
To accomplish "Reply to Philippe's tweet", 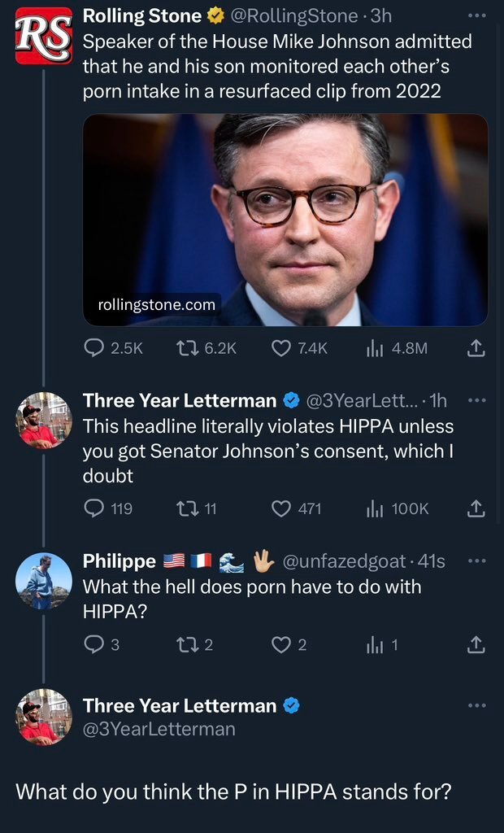I will [93, 644].
